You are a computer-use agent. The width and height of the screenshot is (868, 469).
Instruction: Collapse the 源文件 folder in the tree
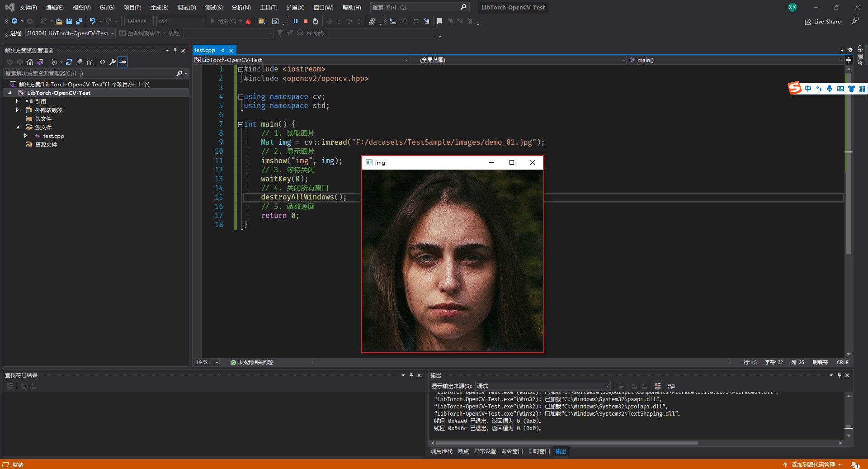[x=18, y=128]
